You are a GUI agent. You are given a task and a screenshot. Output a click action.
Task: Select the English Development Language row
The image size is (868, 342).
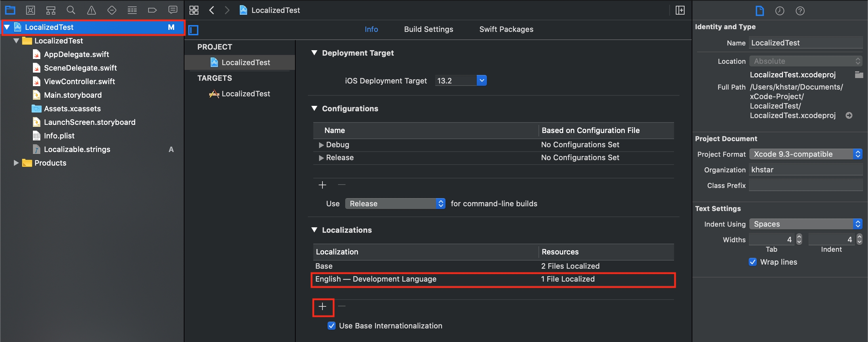493,279
